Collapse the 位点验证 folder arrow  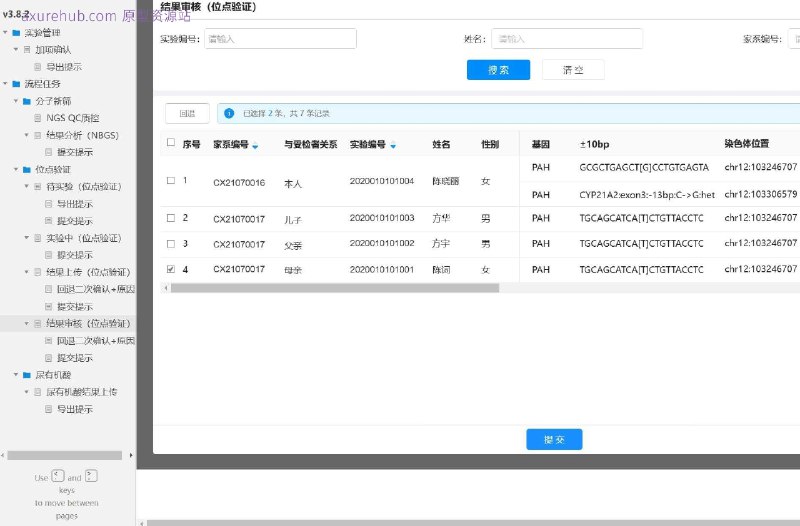(16, 169)
